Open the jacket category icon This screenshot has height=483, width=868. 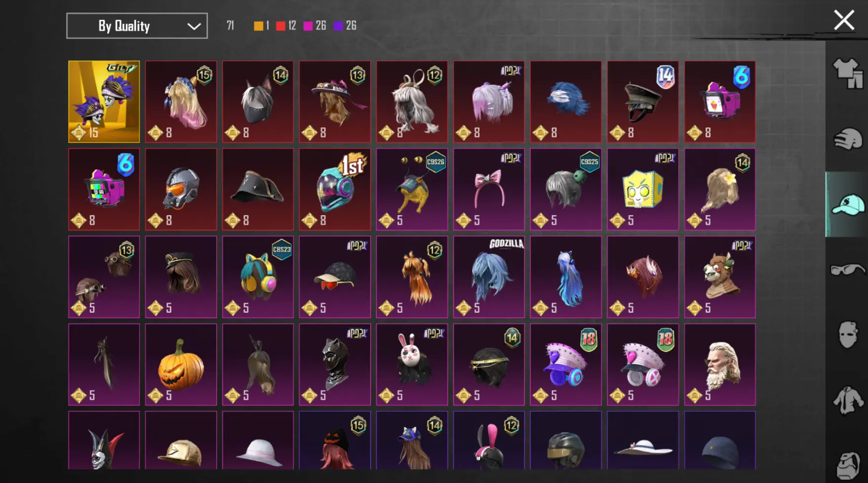click(848, 400)
